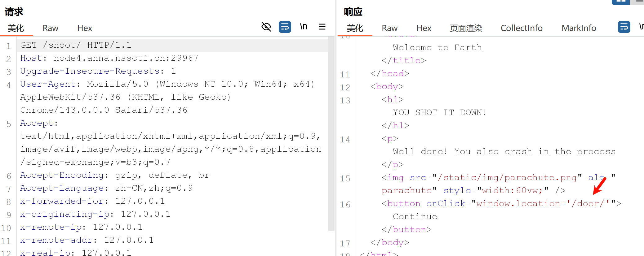
Task: Open the request panel hamburger menu
Action: tap(322, 27)
